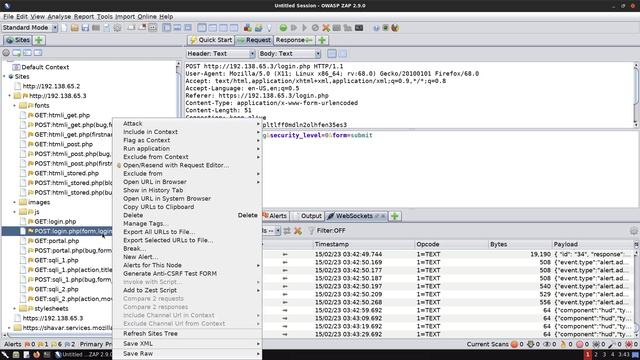Switch to the Quick Start tab
The width and height of the screenshot is (640, 360).
click(x=211, y=40)
